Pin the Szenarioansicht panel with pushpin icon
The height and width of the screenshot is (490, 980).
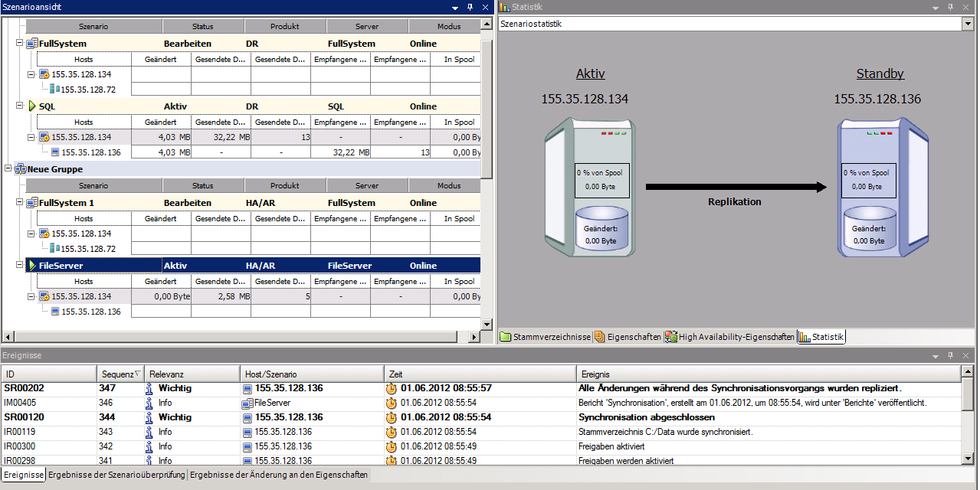click(470, 7)
